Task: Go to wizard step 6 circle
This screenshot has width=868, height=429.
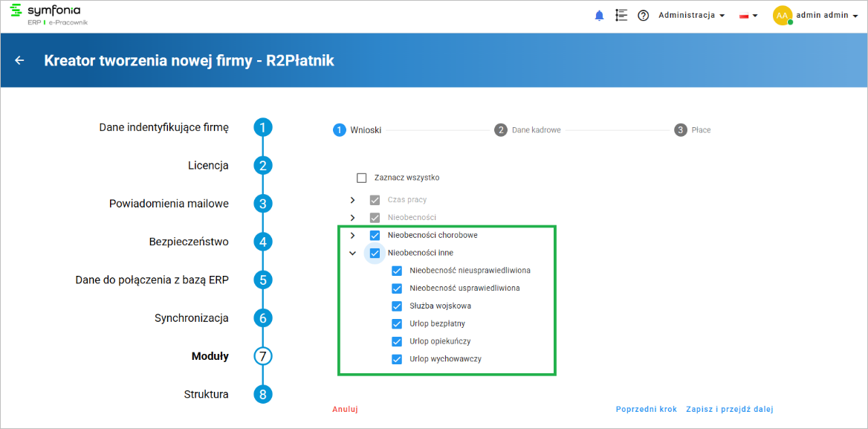Action: coord(263,318)
